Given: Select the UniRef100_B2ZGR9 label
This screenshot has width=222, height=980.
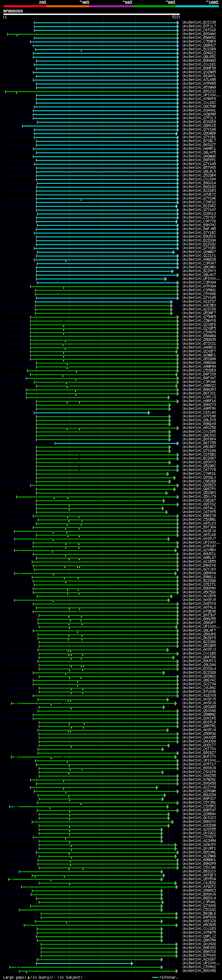Looking at the screenshot, I should coord(199,49).
